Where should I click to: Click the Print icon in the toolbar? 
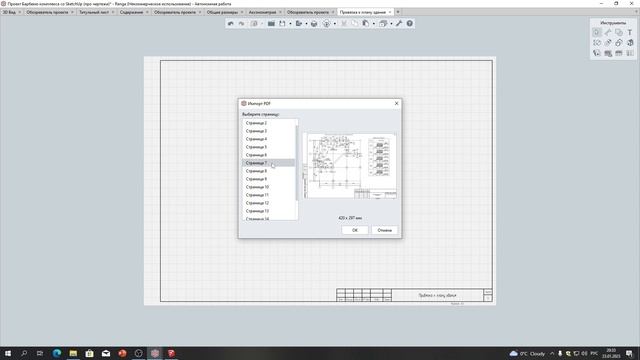pyautogui.click(x=314, y=24)
